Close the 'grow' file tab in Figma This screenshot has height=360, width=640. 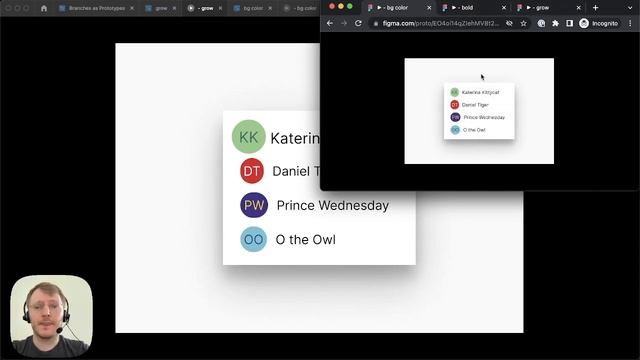[175, 8]
